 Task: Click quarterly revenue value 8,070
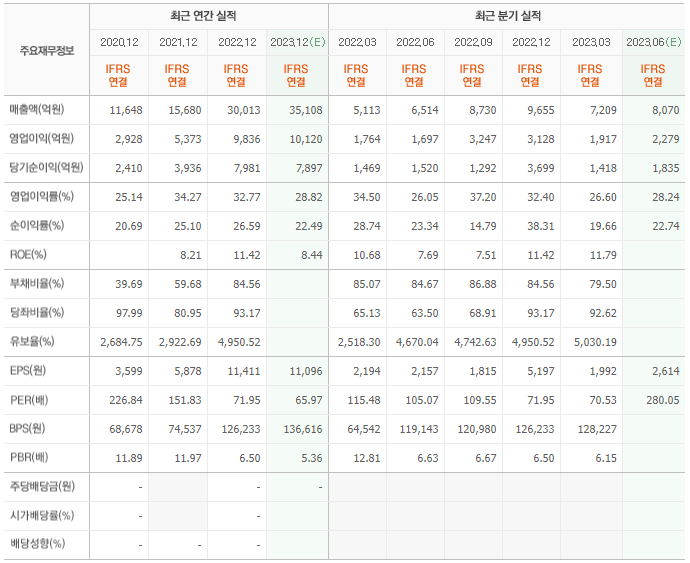(x=666, y=110)
